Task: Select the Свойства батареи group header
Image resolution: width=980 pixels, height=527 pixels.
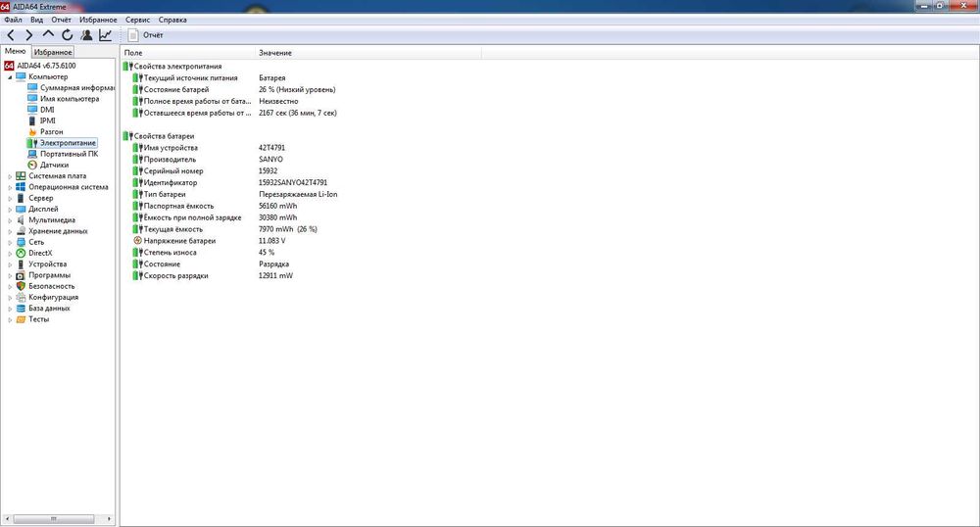Action: click(x=164, y=136)
